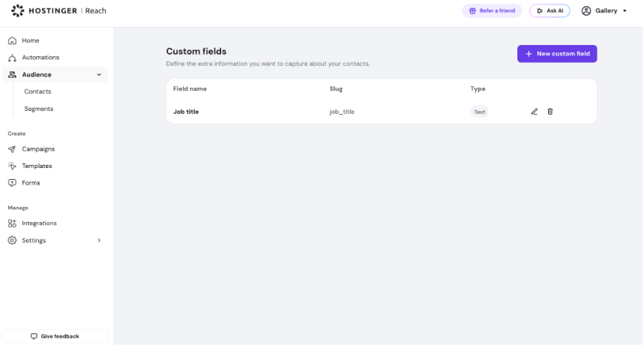Click the Integrations grid icon
644x345 pixels.
pos(12,223)
